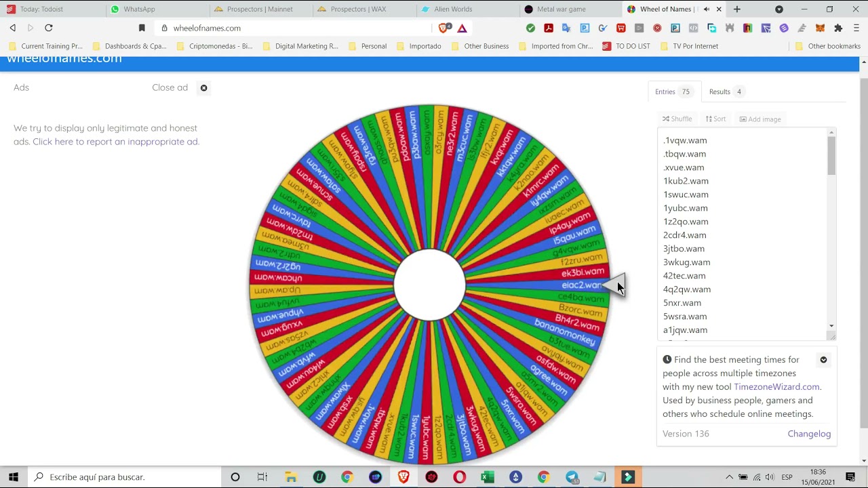Click the Brave Shields lion icon
The width and height of the screenshot is (868, 488).
point(444,28)
